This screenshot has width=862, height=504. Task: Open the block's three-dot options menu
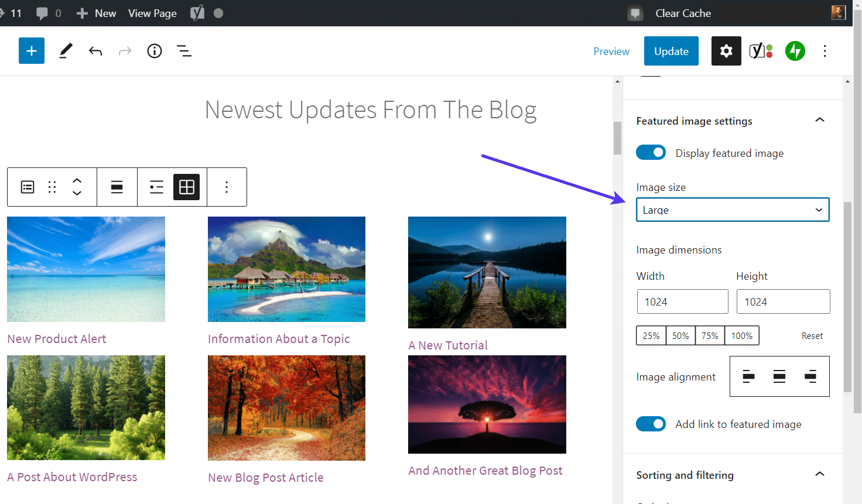tap(227, 187)
